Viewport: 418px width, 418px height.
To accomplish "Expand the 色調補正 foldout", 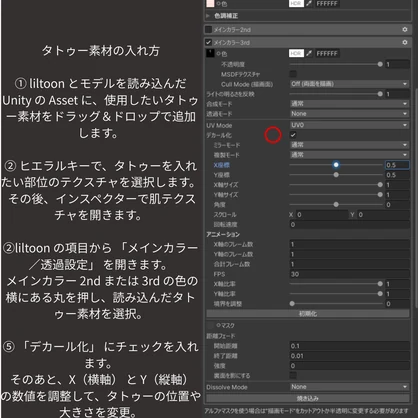I will pyautogui.click(x=208, y=16).
